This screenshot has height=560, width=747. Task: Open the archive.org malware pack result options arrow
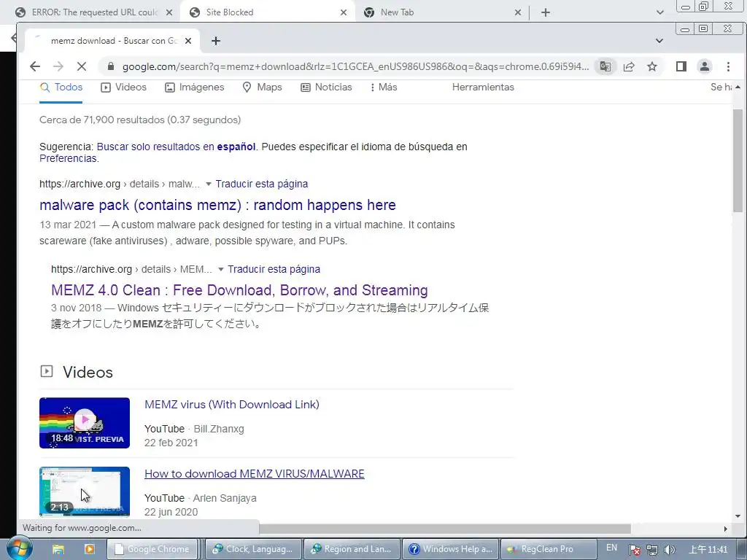tap(208, 184)
